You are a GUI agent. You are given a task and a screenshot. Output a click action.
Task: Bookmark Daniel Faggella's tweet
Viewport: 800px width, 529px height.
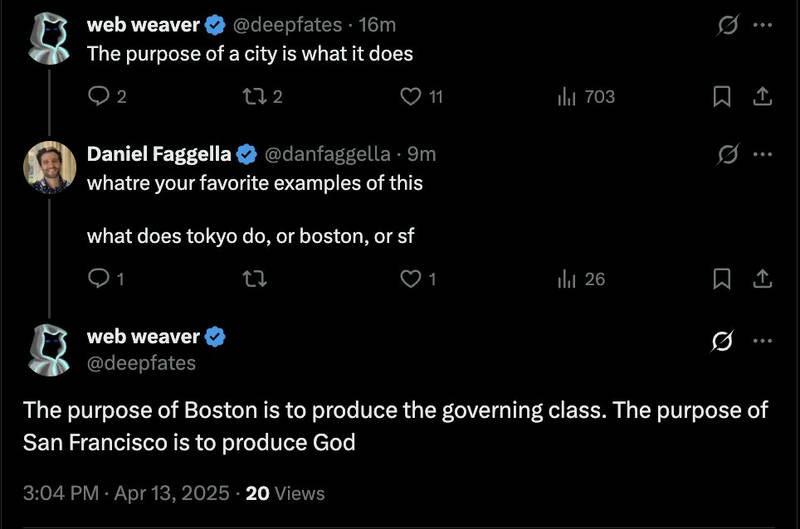coord(721,279)
